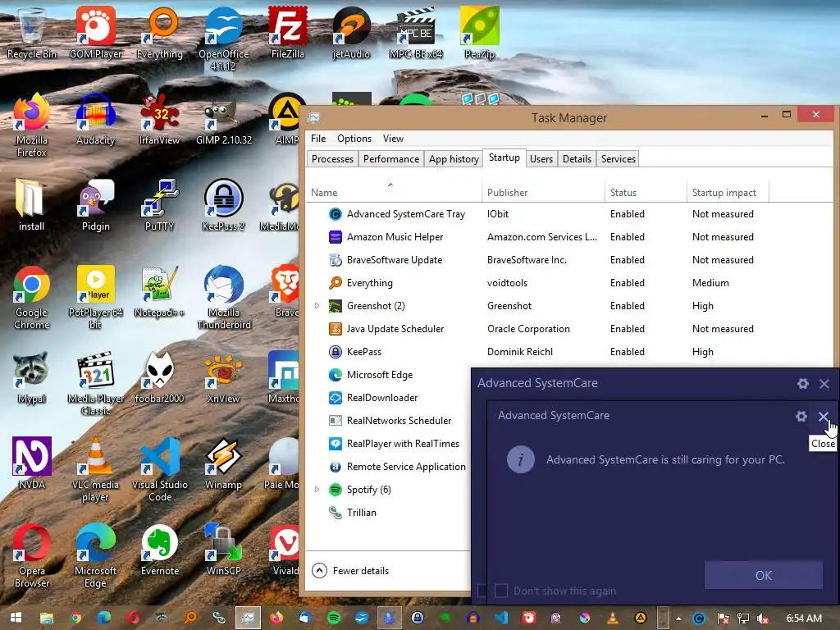The image size is (840, 630).
Task: Open the File menu in Task Manager
Action: 318,138
